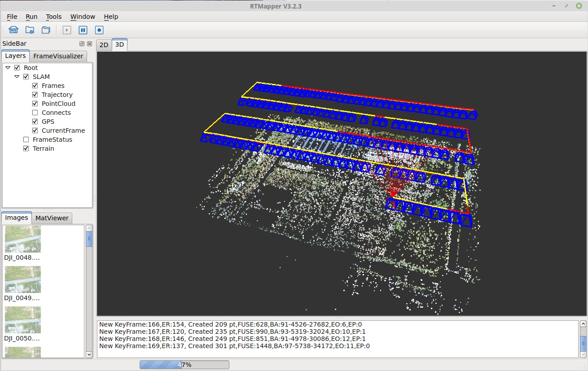Switch to the 2D view tab
The height and width of the screenshot is (371, 588).
pyautogui.click(x=104, y=45)
